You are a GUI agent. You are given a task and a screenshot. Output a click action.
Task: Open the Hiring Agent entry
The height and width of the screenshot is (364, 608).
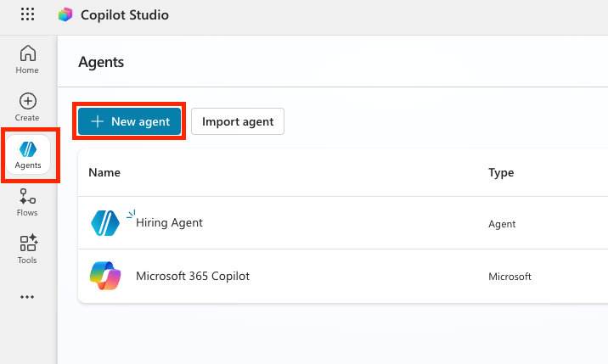[x=169, y=222]
